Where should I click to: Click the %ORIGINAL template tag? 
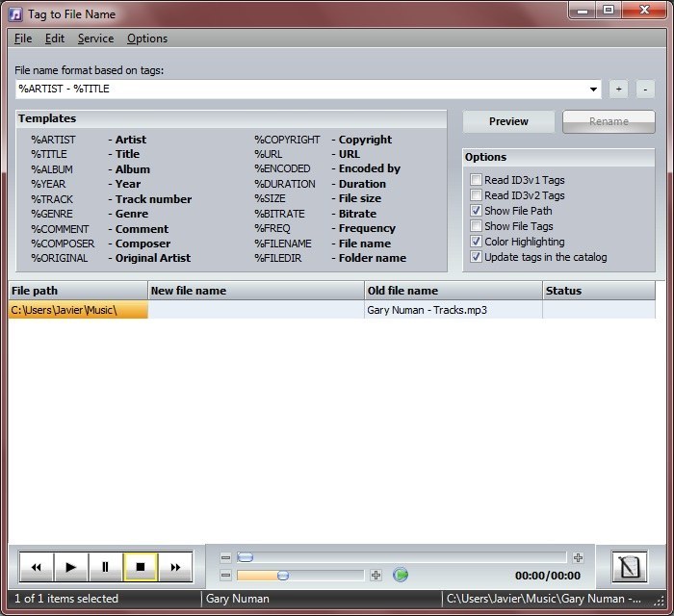pyautogui.click(x=60, y=258)
